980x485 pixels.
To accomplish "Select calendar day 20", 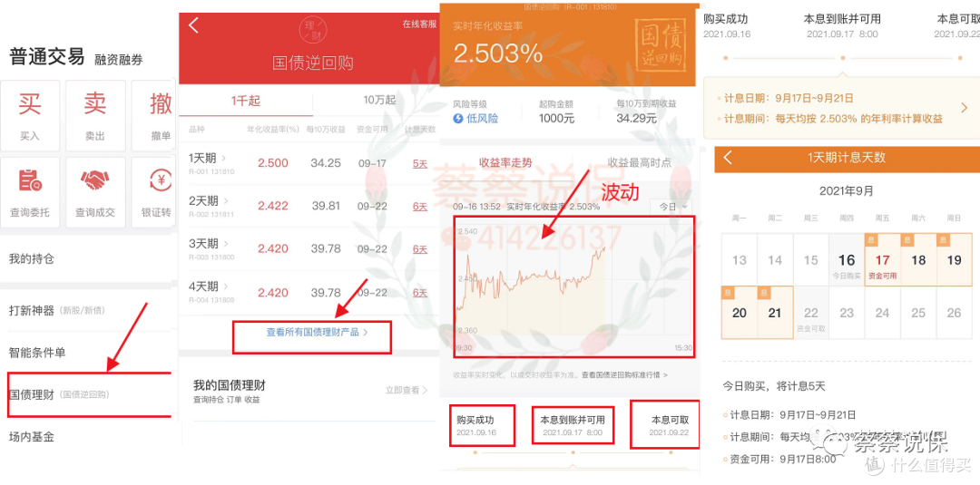I will [740, 313].
